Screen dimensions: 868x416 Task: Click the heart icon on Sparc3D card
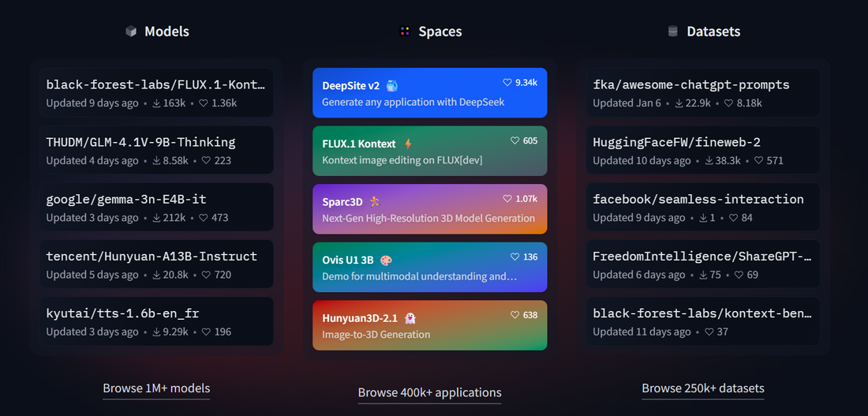(508, 199)
